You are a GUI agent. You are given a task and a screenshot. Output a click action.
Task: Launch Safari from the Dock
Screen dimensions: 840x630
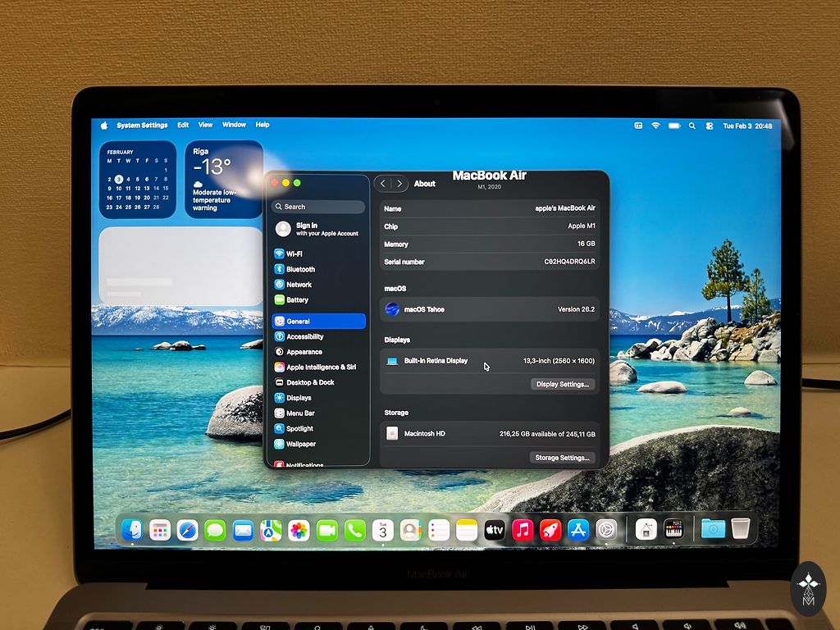187,531
